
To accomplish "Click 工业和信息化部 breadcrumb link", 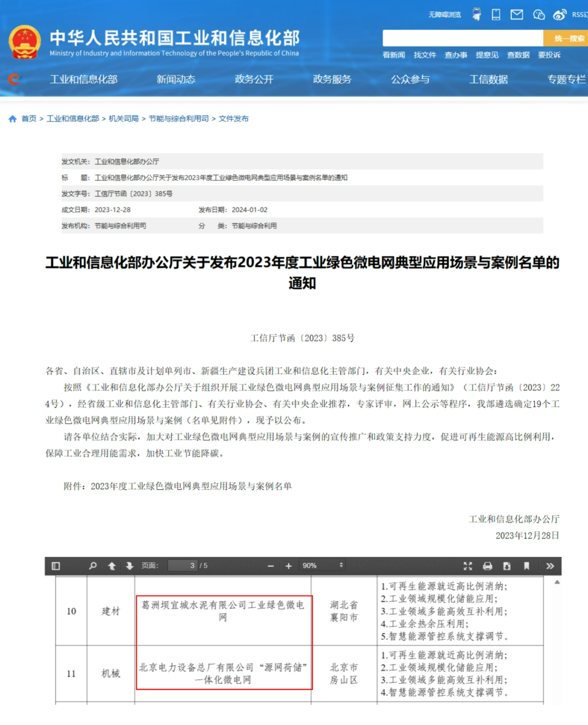I will [73, 119].
